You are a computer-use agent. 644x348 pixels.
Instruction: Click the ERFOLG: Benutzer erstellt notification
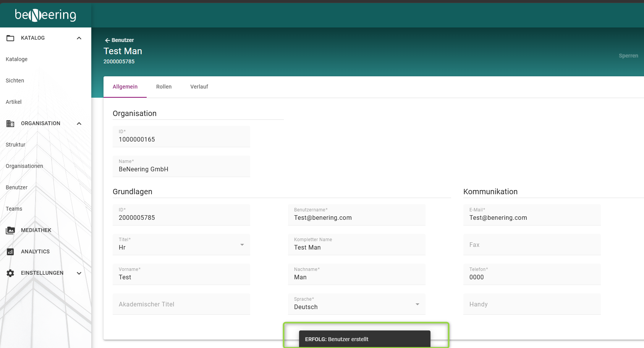[365, 339]
